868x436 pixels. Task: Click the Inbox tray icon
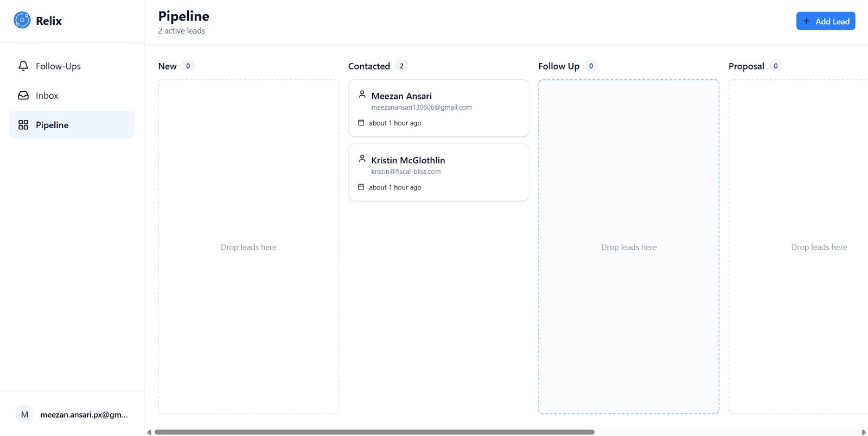point(23,96)
